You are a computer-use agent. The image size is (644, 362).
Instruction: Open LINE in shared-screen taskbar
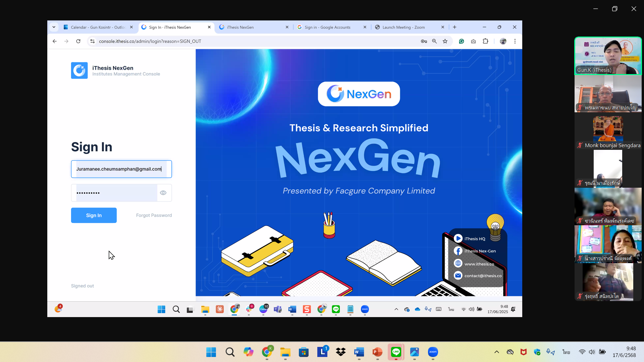(x=336, y=309)
